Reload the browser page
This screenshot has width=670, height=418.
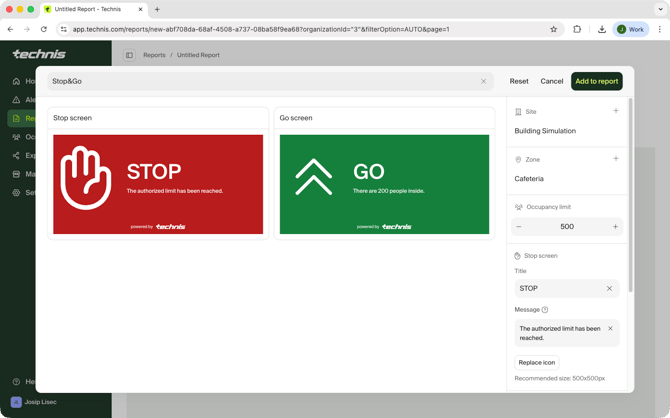click(x=44, y=29)
